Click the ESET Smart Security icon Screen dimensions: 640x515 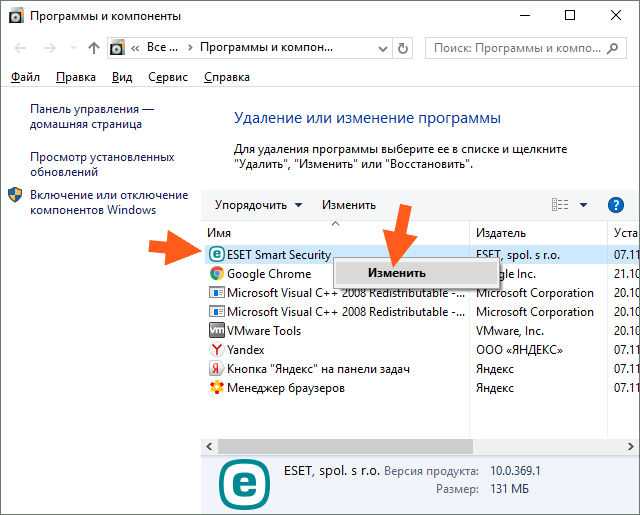[217, 254]
